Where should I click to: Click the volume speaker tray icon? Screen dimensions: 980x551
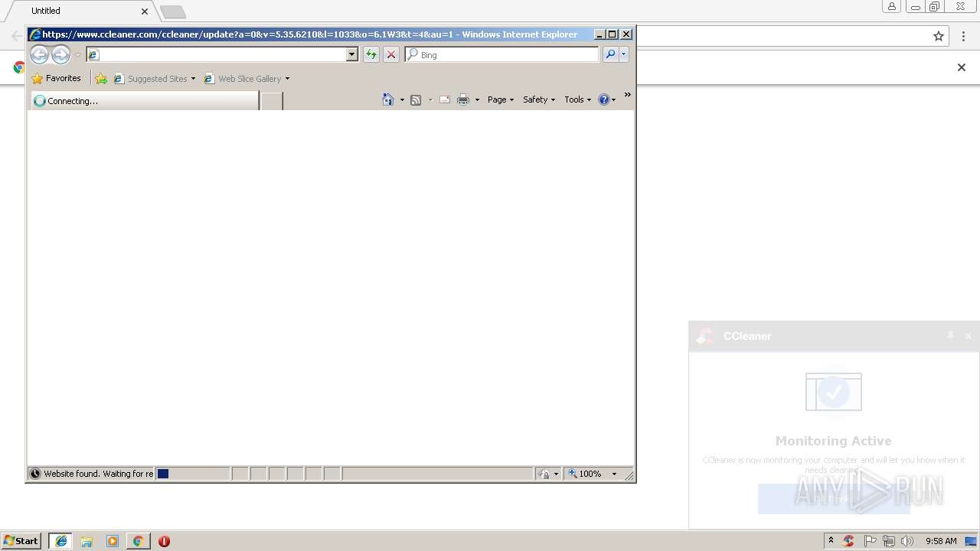pos(907,541)
